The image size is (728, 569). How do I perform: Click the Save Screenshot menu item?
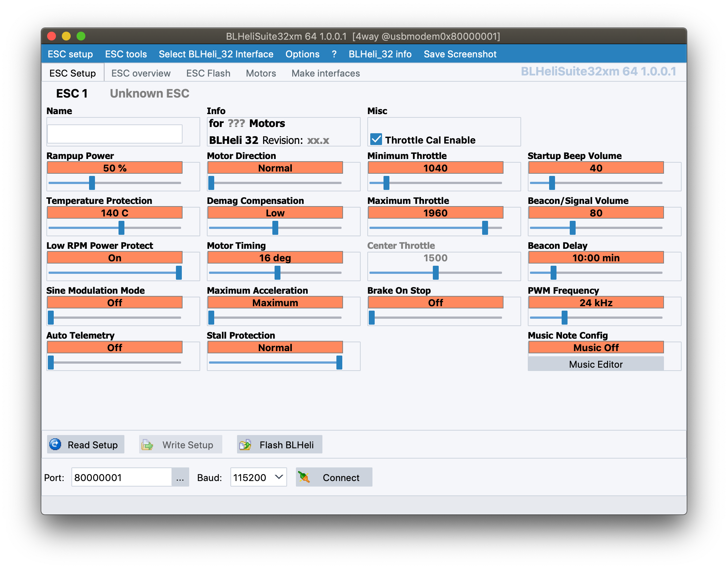pyautogui.click(x=460, y=54)
